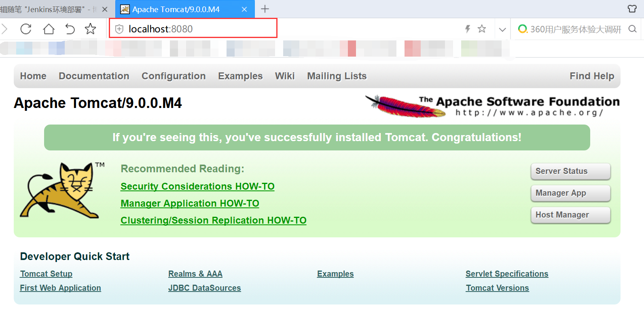Click the Recommended Reading heading
The image size is (644, 315).
click(x=182, y=169)
